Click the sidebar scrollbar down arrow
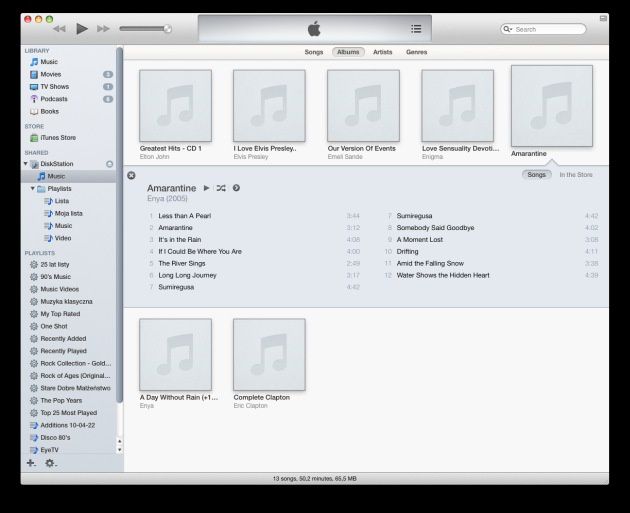This screenshot has height=513, width=630. coord(119,450)
